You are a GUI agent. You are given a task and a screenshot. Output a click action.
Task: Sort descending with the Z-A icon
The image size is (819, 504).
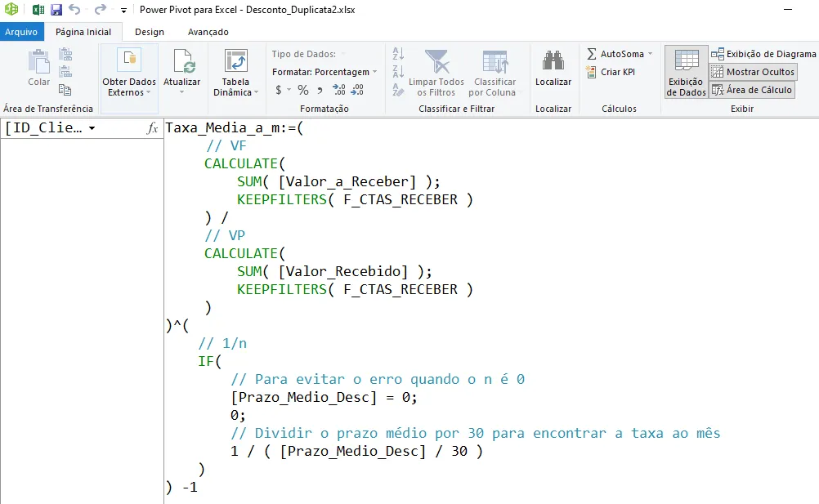click(x=398, y=71)
